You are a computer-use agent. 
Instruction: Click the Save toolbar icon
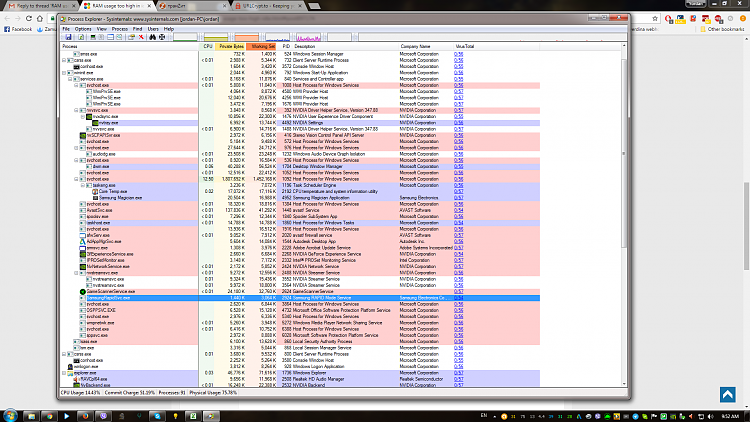pyautogui.click(x=66, y=38)
